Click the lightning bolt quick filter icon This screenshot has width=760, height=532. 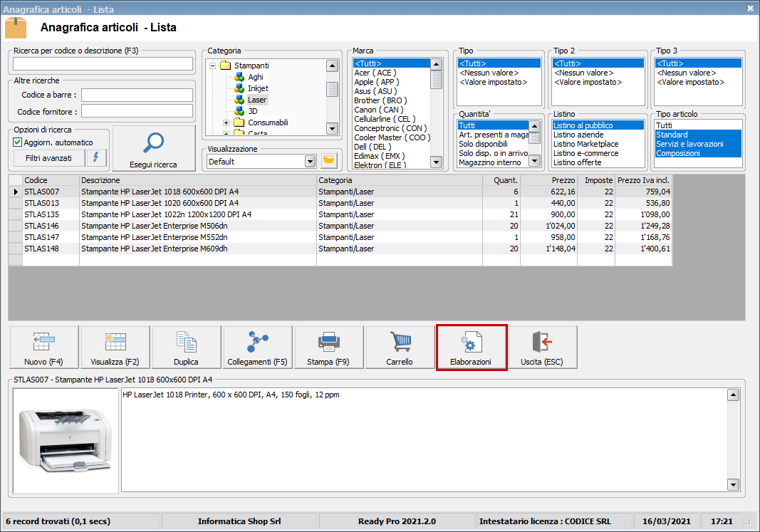click(96, 157)
